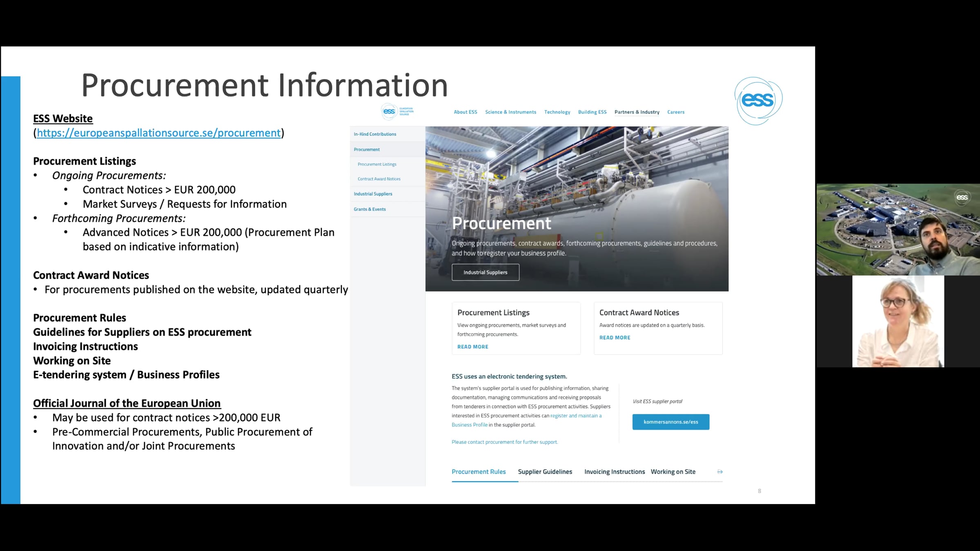Screen dimensions: 980x551
Task: Select Grants & Events in sidebar
Action: [387, 209]
